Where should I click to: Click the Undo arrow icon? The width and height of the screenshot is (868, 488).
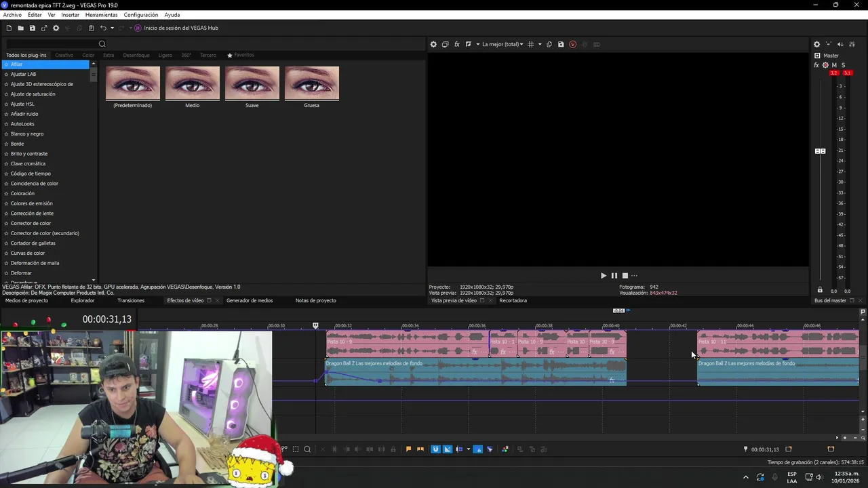[x=103, y=28]
